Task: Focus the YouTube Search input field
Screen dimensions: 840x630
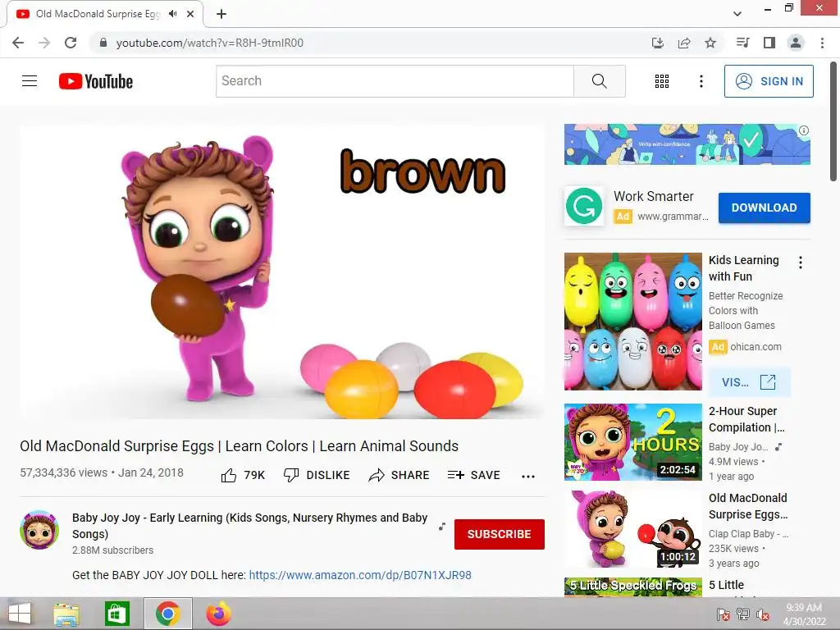Action: (x=395, y=81)
